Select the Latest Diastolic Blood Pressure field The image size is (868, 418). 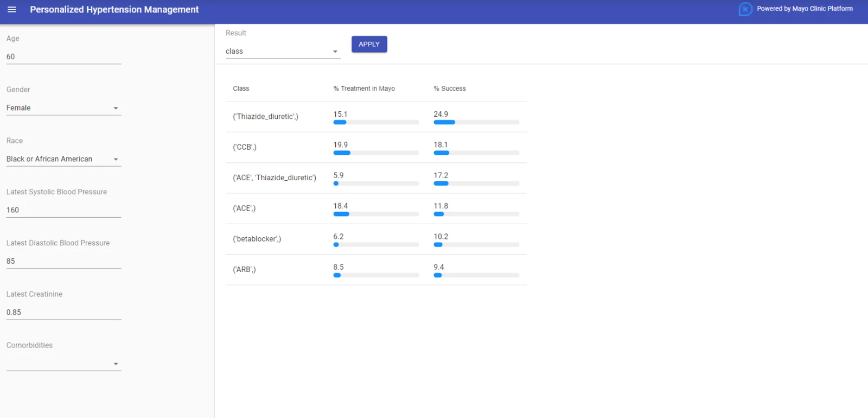pos(63,261)
